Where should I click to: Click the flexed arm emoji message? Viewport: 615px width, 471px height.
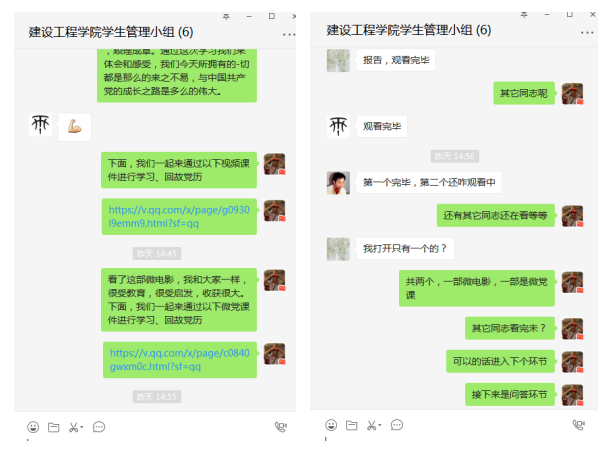tap(75, 127)
